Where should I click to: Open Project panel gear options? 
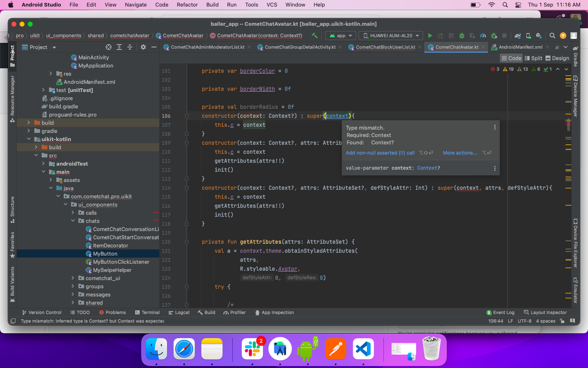click(143, 47)
